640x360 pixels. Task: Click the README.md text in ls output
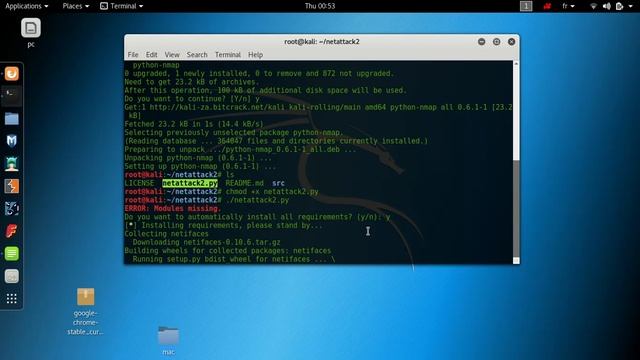pos(244,183)
